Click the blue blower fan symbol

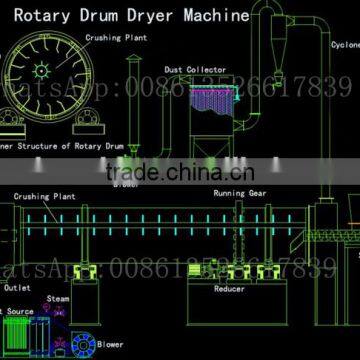(84, 344)
